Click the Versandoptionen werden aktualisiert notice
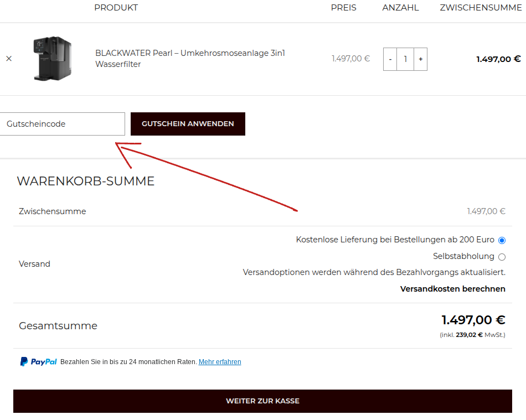The image size is (526, 420). point(374,272)
